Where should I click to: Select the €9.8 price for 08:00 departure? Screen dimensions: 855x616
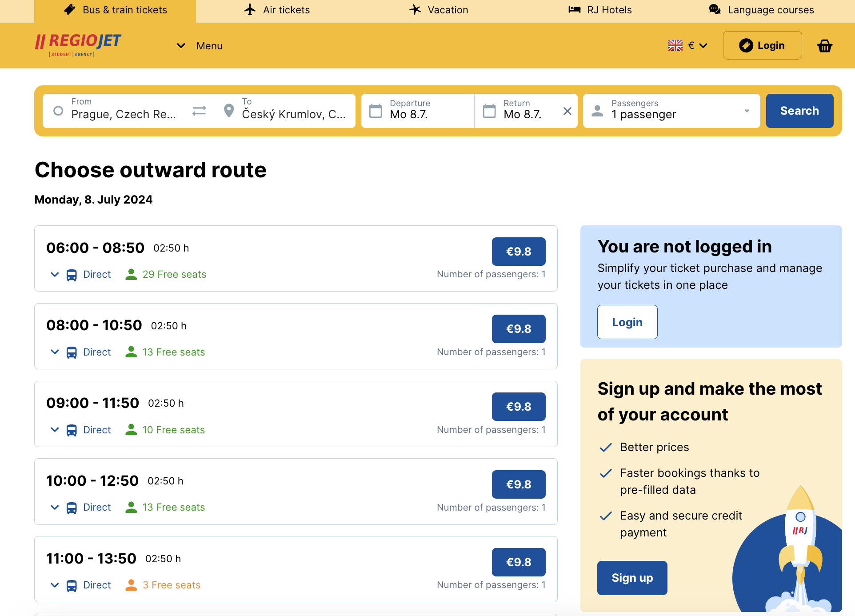click(519, 329)
